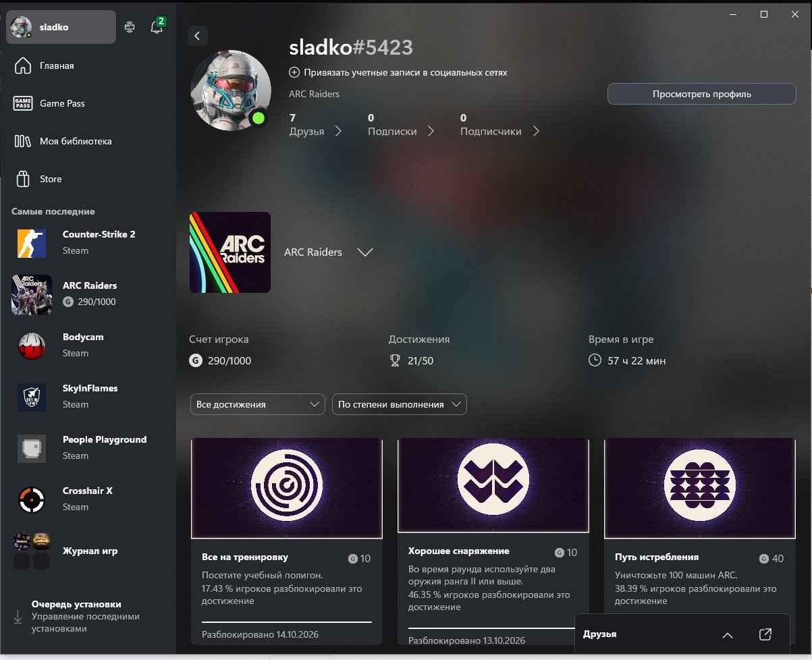
Task: Click 21/50 achievements count
Action: pos(421,361)
